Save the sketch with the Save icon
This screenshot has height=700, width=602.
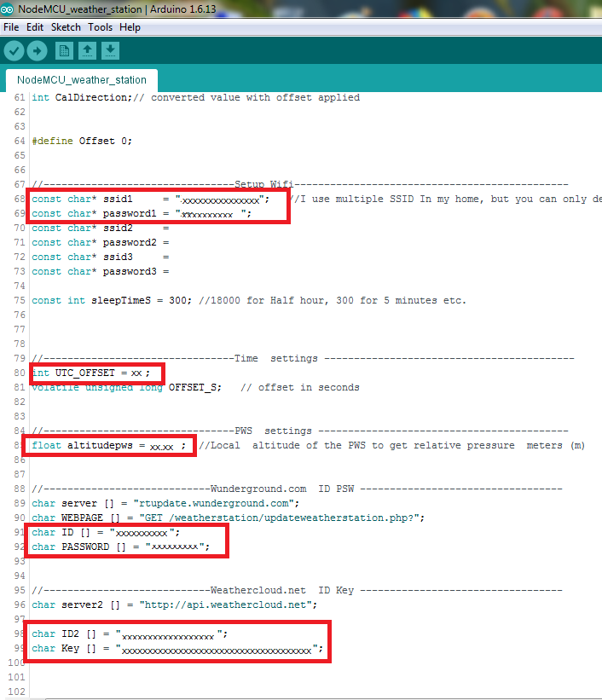click(110, 50)
